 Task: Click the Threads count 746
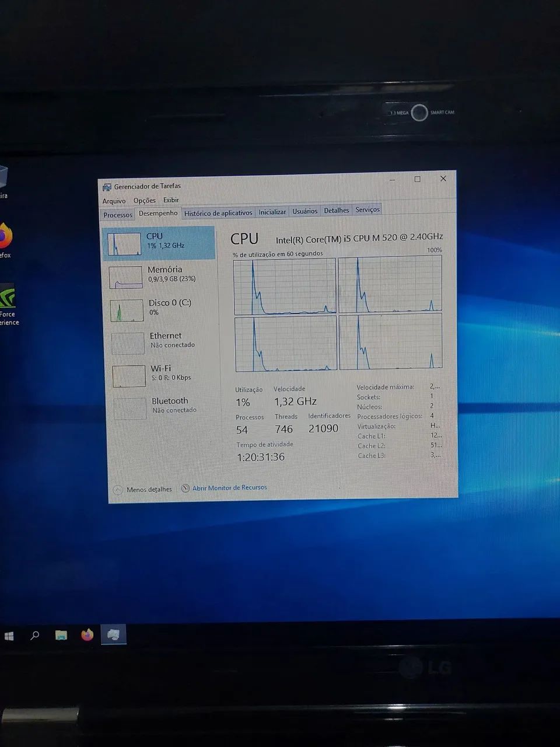(x=284, y=430)
